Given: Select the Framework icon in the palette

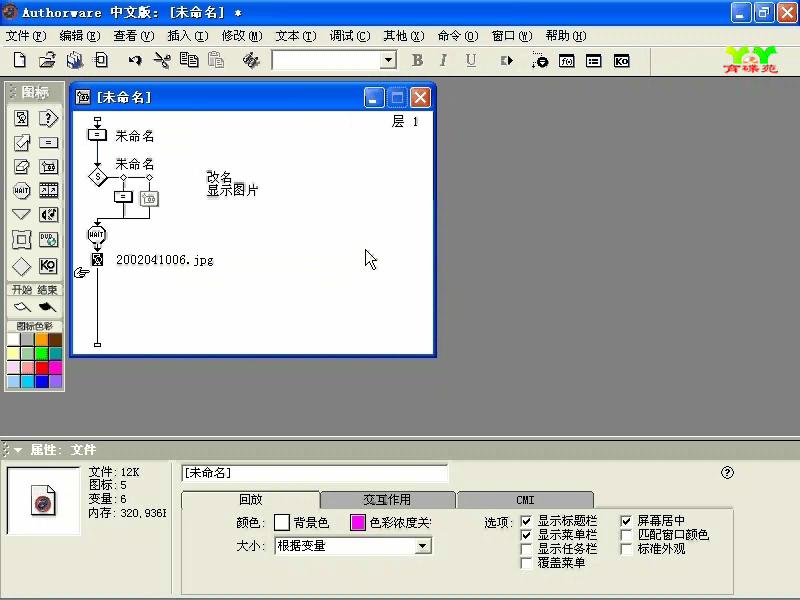Looking at the screenshot, I should pos(21,239).
